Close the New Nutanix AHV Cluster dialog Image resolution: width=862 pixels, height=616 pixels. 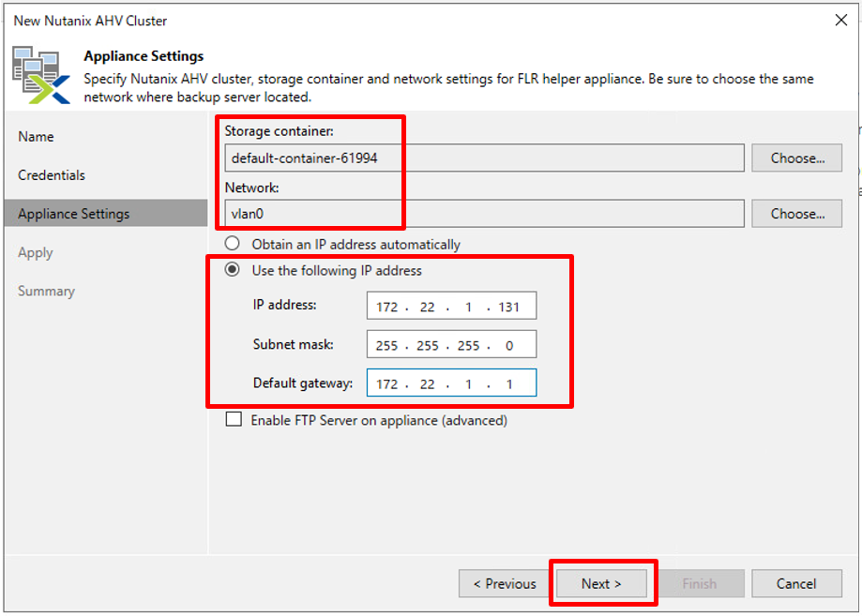(840, 21)
